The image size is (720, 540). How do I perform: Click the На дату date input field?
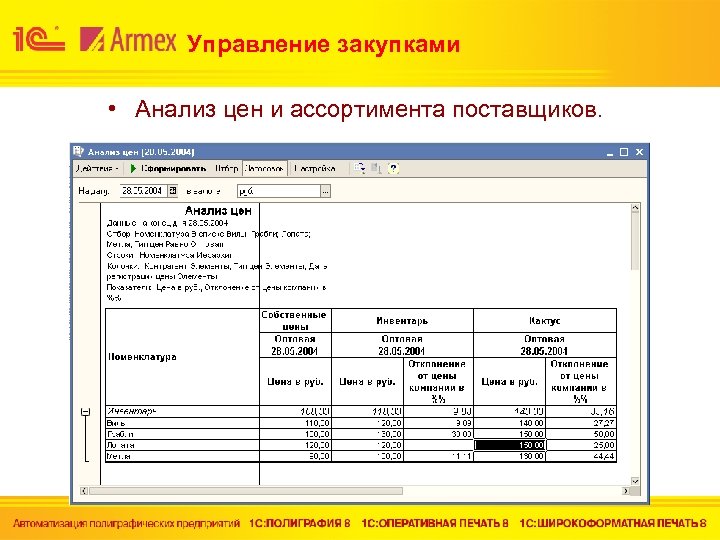(144, 191)
